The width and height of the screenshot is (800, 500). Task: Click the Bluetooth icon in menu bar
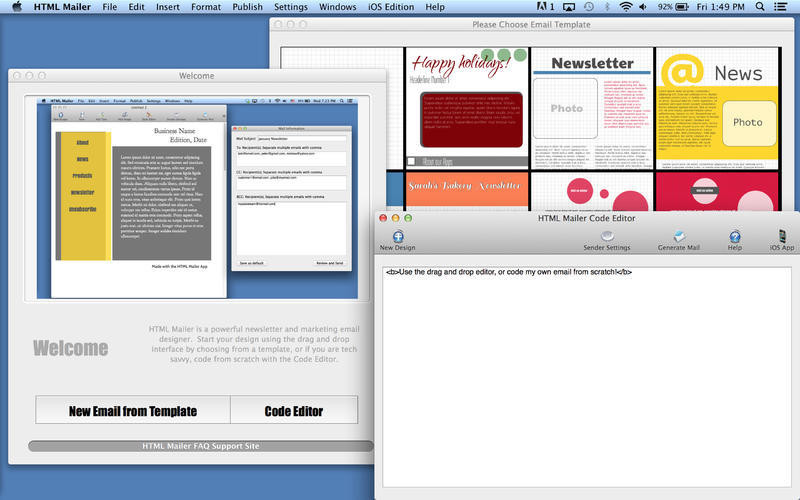(607, 7)
